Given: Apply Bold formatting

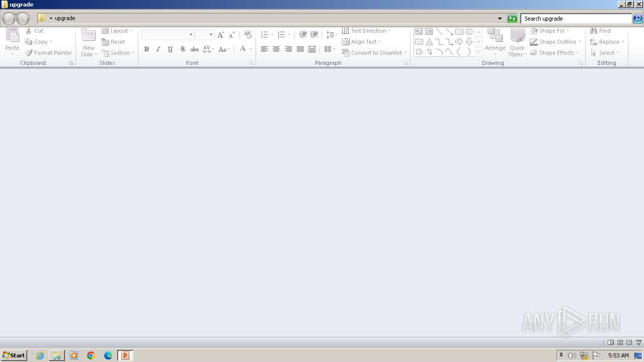Looking at the screenshot, I should click(x=146, y=49).
